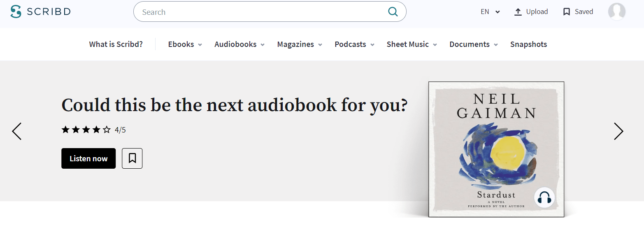Open the What is Scribd? link
644x230 pixels.
pyautogui.click(x=116, y=44)
